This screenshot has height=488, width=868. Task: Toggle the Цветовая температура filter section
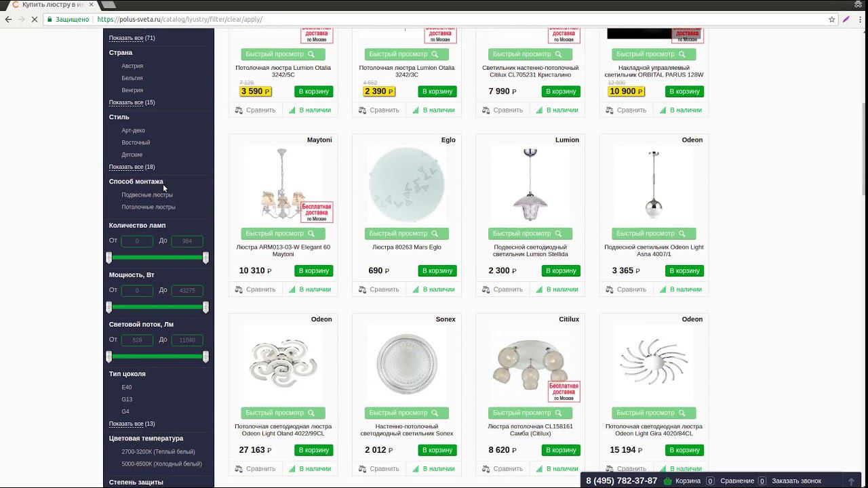coord(146,439)
